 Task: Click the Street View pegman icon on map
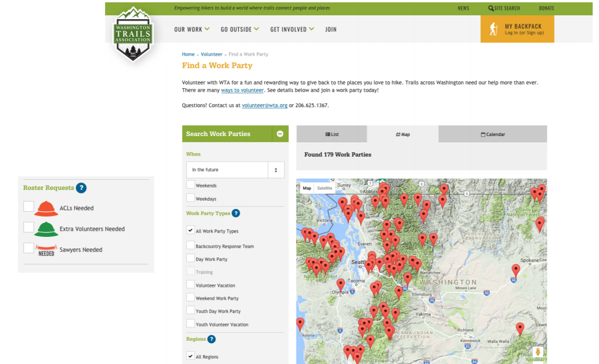[538, 351]
